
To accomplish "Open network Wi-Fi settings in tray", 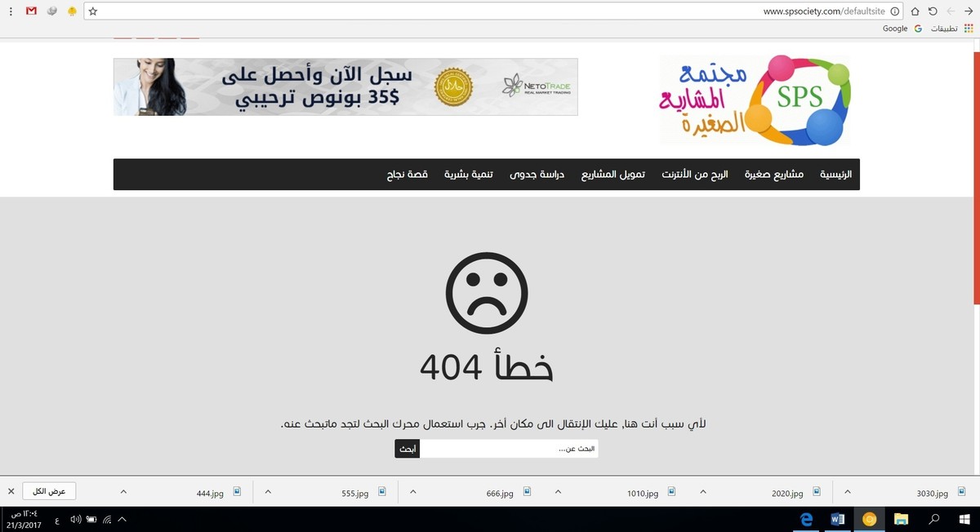I will (107, 519).
